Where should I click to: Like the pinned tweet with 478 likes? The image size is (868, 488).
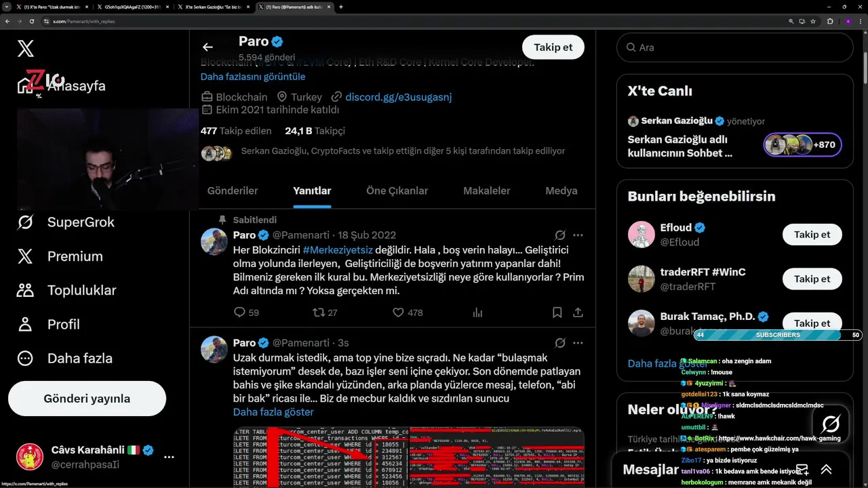point(408,312)
